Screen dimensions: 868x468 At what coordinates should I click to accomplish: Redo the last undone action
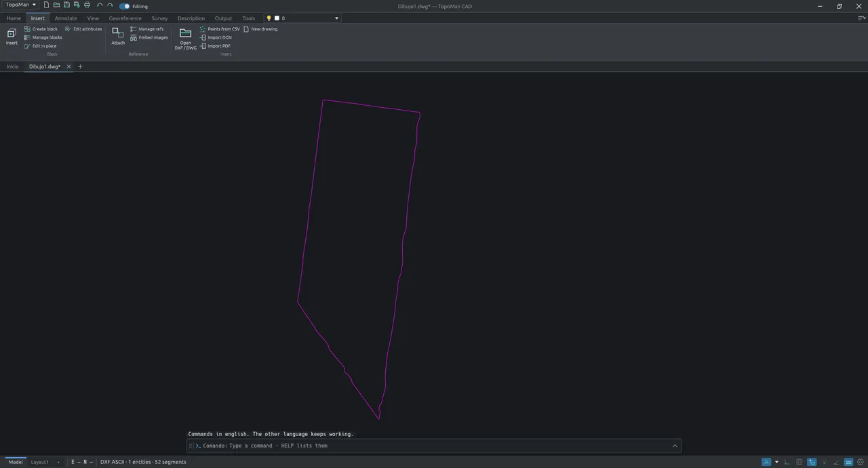coord(110,5)
